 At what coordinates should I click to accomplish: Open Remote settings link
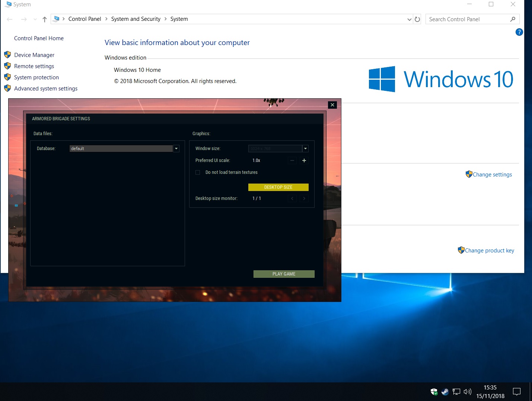(34, 66)
